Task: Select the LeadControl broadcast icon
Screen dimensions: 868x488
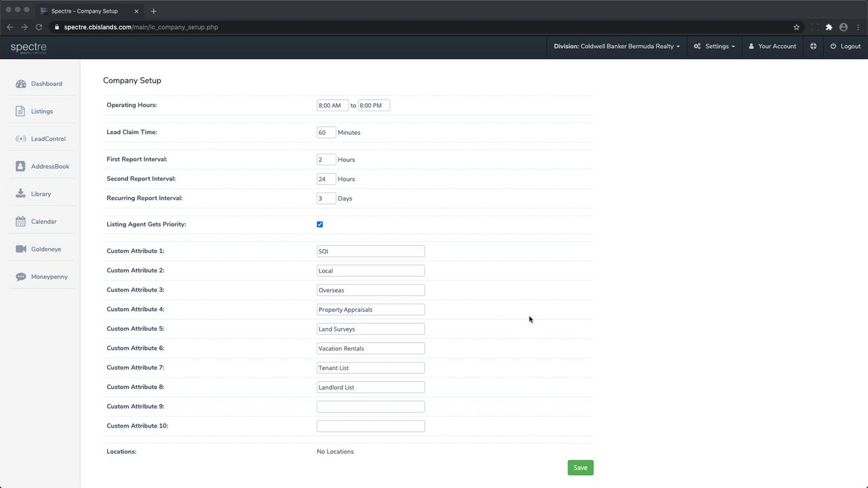Action: [x=20, y=139]
